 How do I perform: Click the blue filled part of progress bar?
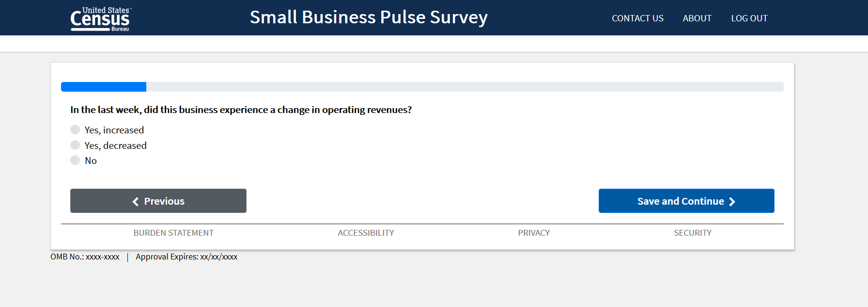(x=104, y=87)
